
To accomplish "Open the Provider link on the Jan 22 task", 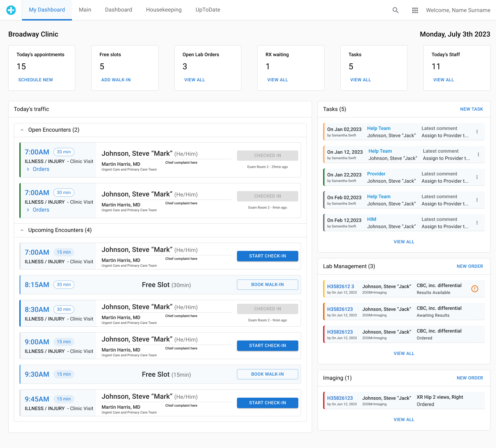I will point(376,174).
